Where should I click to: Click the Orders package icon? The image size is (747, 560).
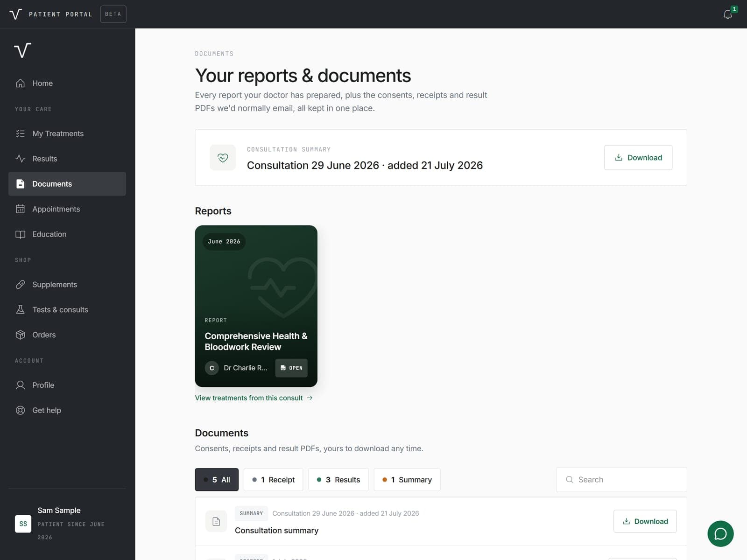click(20, 335)
